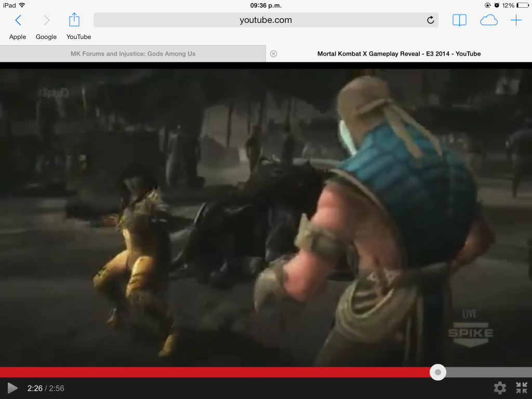Tap the Wi-Fi icon in status bar

tap(22, 5)
